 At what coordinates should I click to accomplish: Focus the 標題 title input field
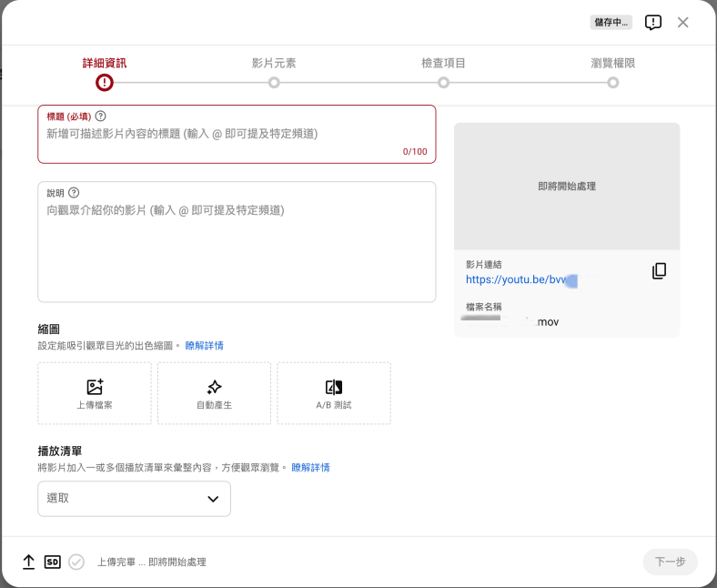click(237, 134)
